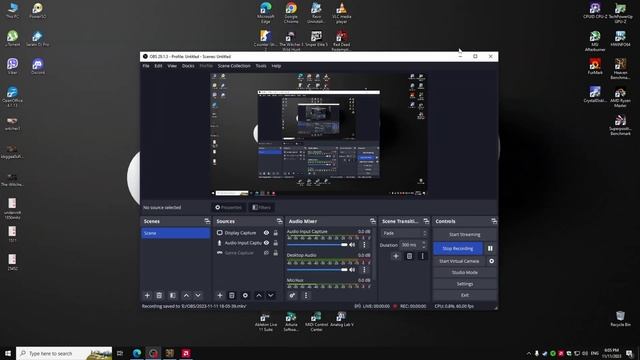
Task: Toggle visibility eye for Game Capture source
Action: [266, 253]
